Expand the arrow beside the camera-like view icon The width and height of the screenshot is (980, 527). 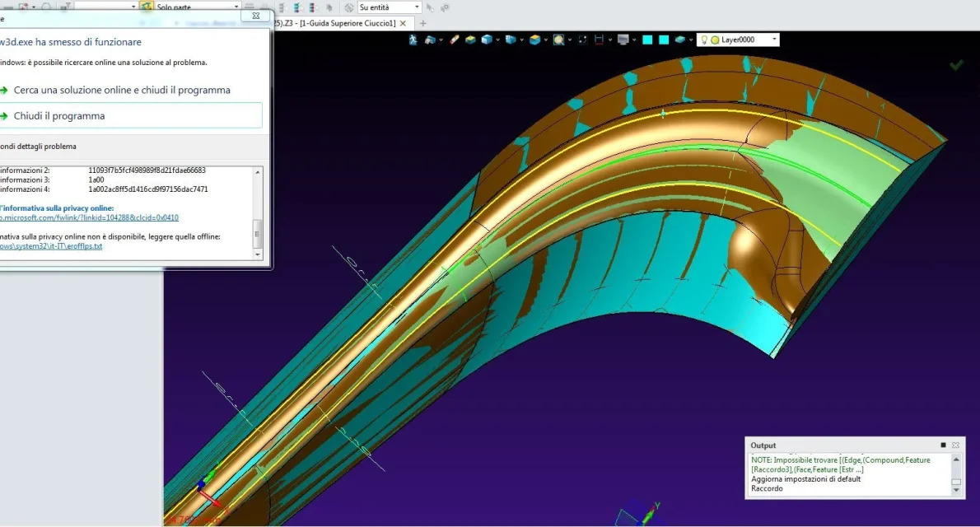point(441,40)
